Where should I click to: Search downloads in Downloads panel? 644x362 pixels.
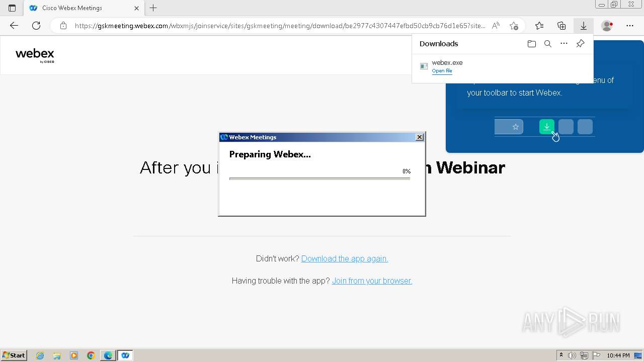click(548, 44)
